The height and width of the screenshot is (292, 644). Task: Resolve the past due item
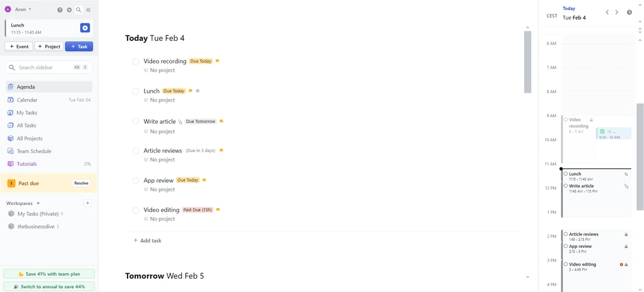point(81,184)
